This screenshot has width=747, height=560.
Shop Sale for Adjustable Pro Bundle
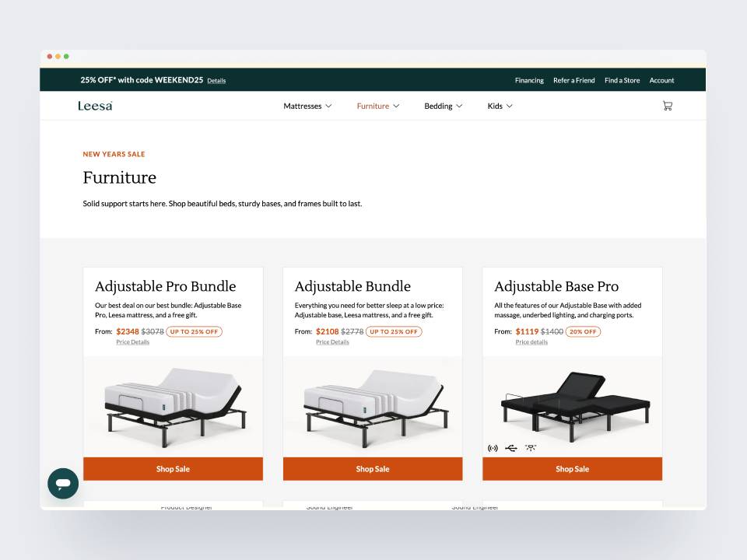click(173, 469)
